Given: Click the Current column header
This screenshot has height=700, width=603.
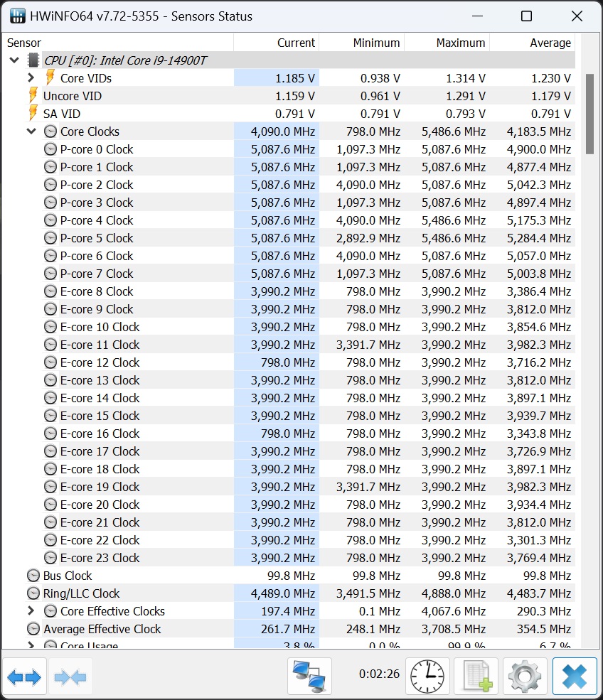Looking at the screenshot, I should pos(277,43).
